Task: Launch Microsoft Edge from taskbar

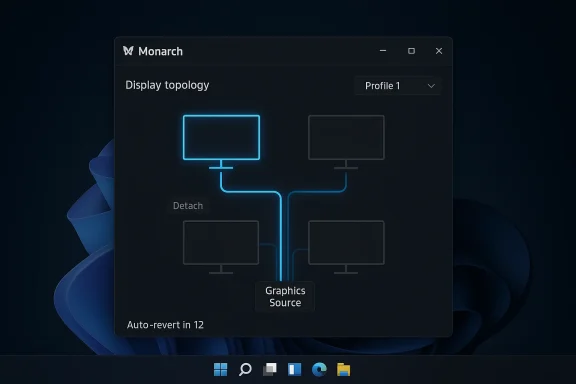Action: click(x=319, y=370)
